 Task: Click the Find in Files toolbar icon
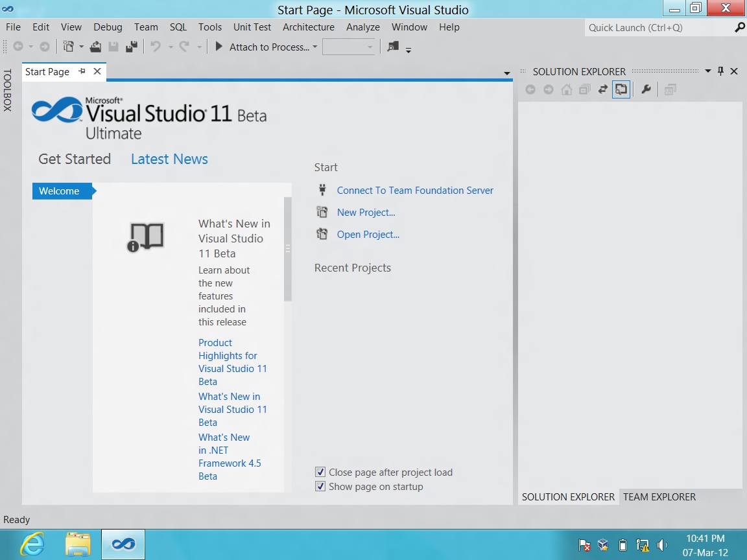coord(393,47)
